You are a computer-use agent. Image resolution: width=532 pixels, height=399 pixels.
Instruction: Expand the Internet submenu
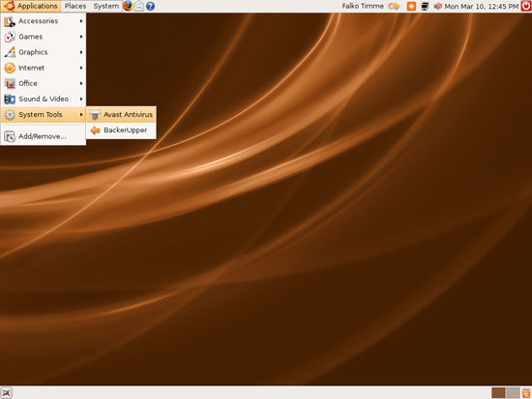click(x=44, y=68)
